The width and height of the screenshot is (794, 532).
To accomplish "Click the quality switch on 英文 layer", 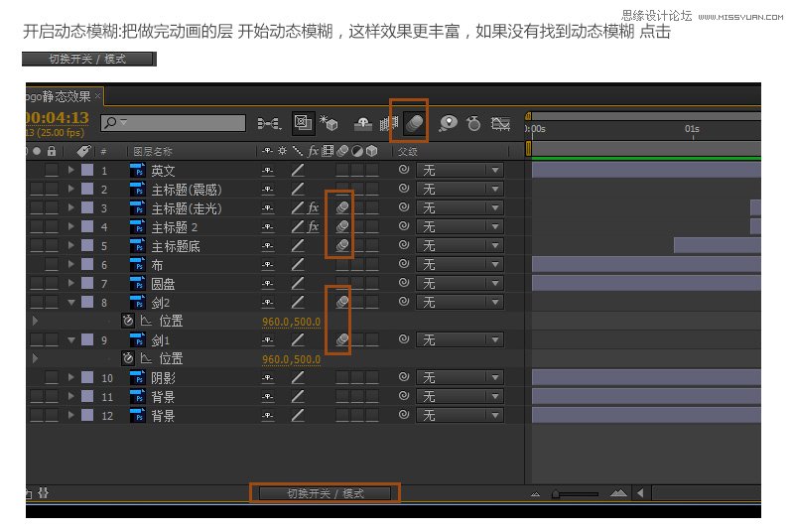I will (298, 170).
